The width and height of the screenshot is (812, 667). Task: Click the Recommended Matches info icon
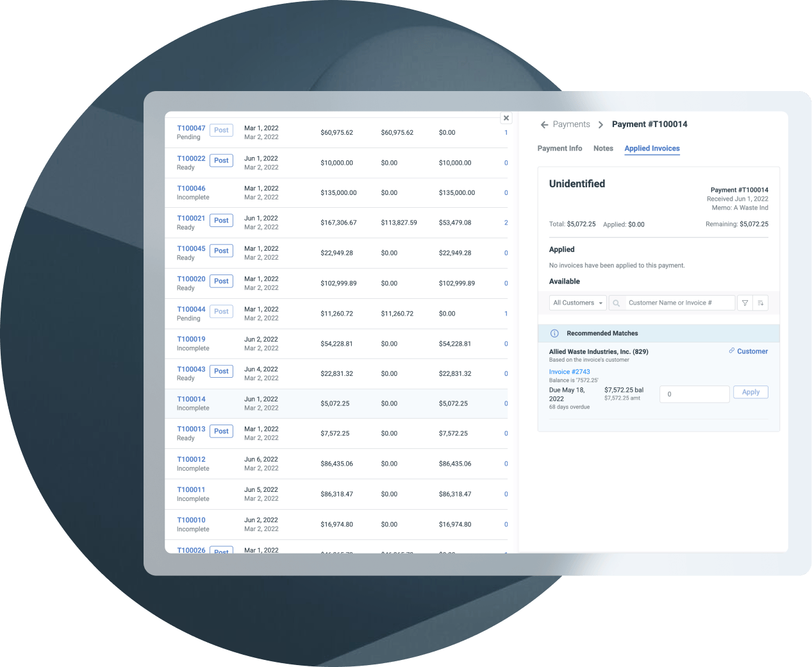pyautogui.click(x=554, y=333)
